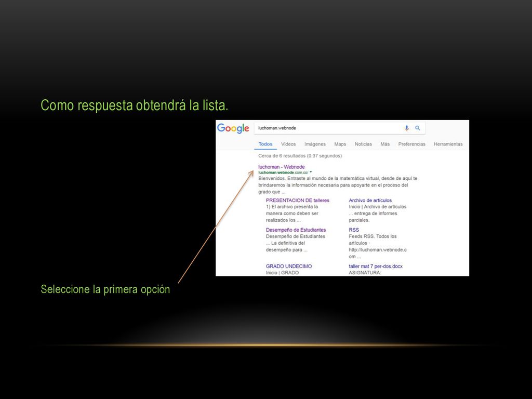Viewport: 532px width, 399px height.
Task: Click the green luchoman.webnode.com.co URL text
Action: point(283,172)
